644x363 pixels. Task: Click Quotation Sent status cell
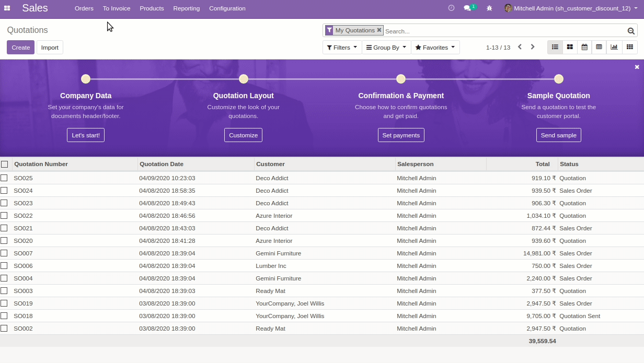[580, 316]
